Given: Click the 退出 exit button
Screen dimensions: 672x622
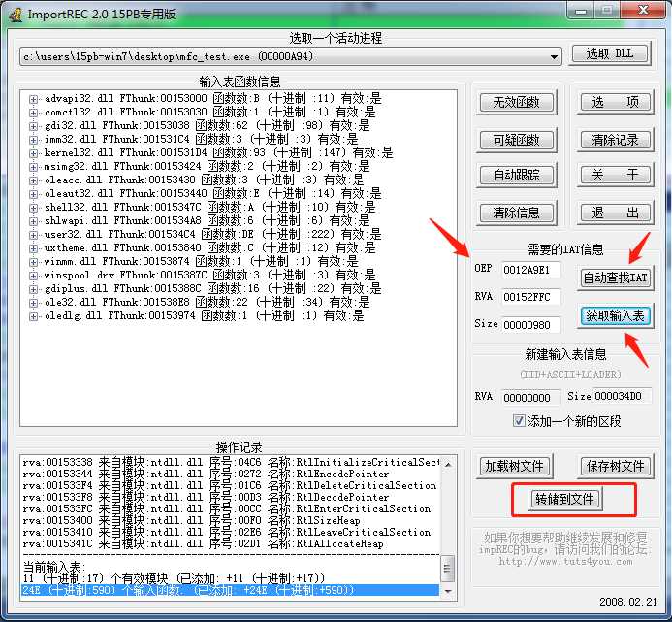Looking at the screenshot, I should point(616,213).
